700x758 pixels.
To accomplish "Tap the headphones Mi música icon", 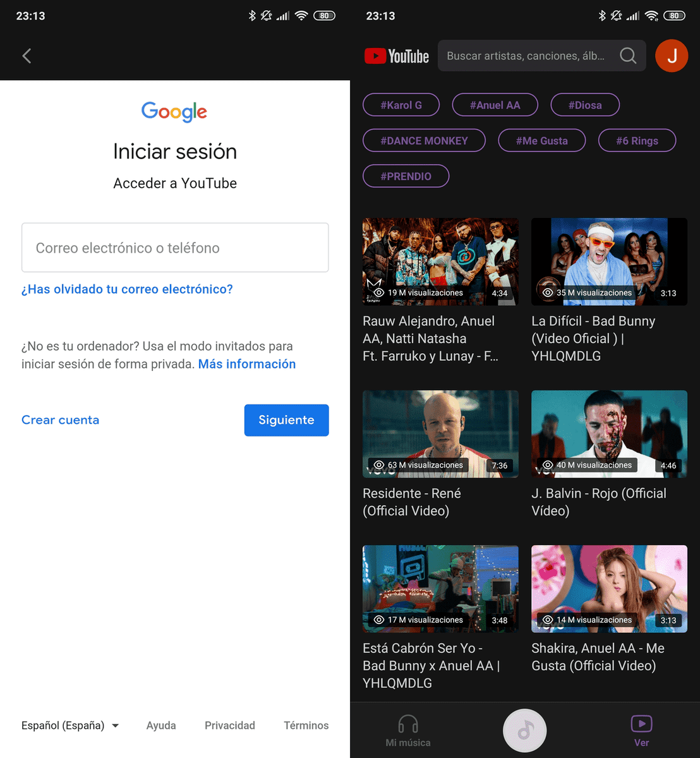I will (408, 724).
